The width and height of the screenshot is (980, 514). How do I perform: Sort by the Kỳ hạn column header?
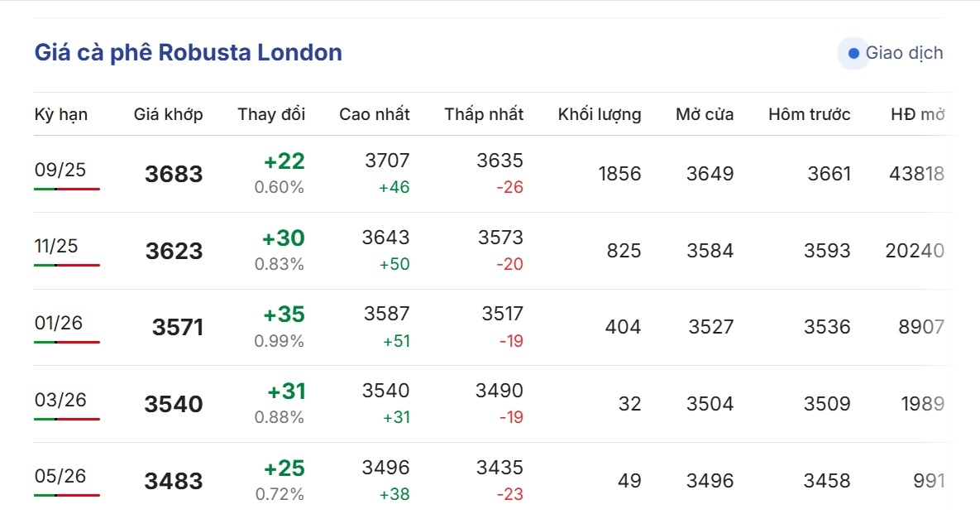[x=60, y=114]
